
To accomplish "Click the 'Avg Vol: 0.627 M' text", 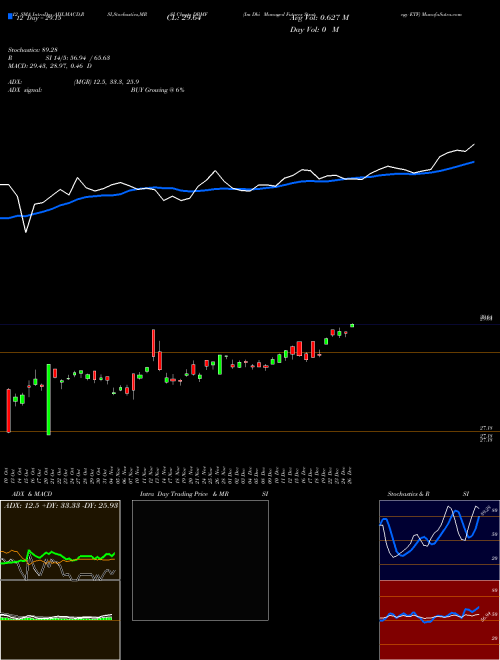I will (319, 18).
